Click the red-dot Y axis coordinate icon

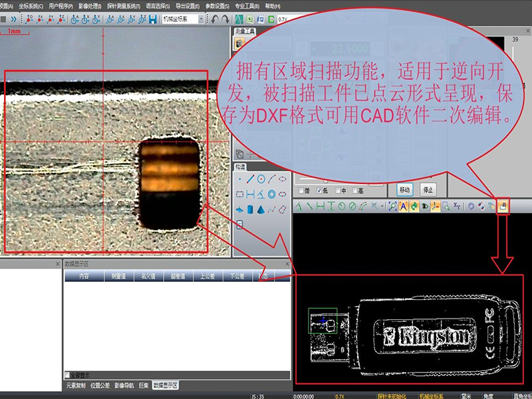coord(51,19)
